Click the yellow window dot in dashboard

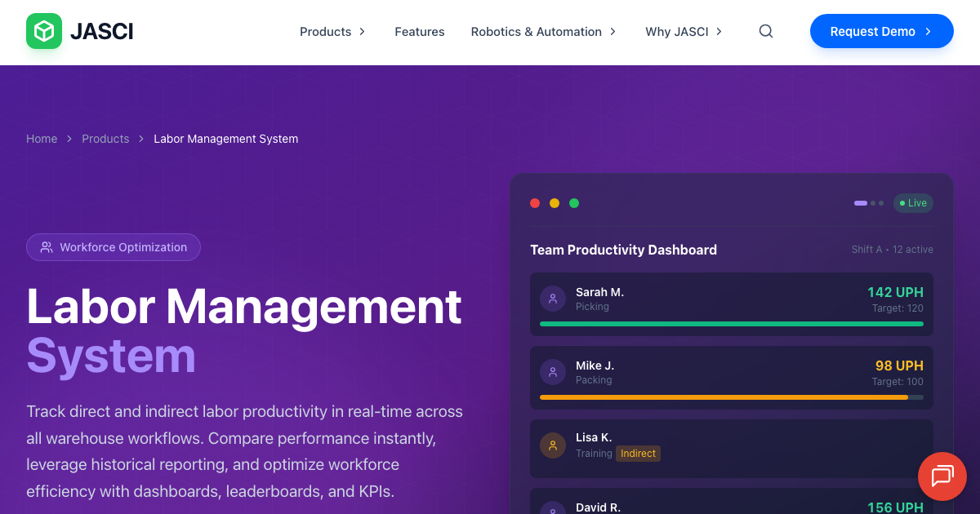click(555, 203)
